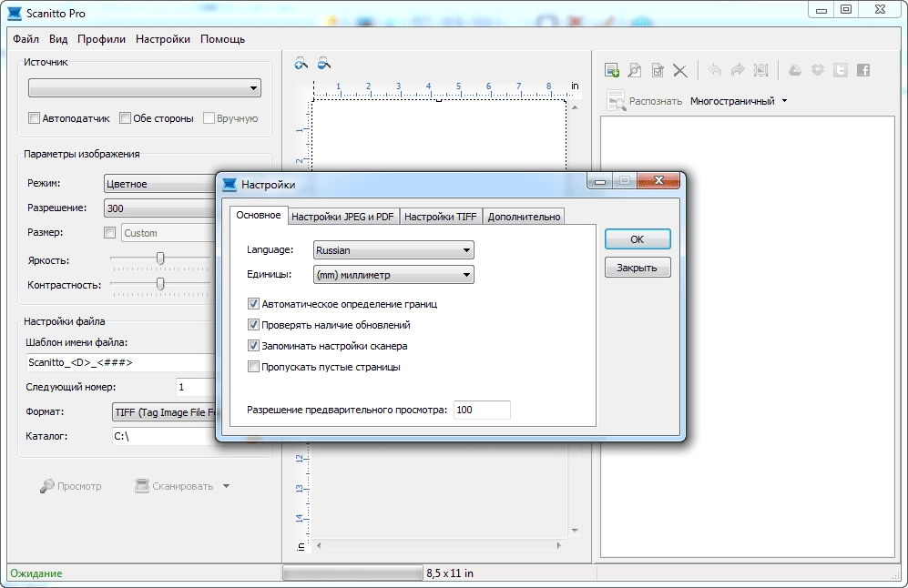This screenshot has height=588, width=908.
Task: Open the Единицы dropdown showing миллиметр
Action: click(x=393, y=275)
